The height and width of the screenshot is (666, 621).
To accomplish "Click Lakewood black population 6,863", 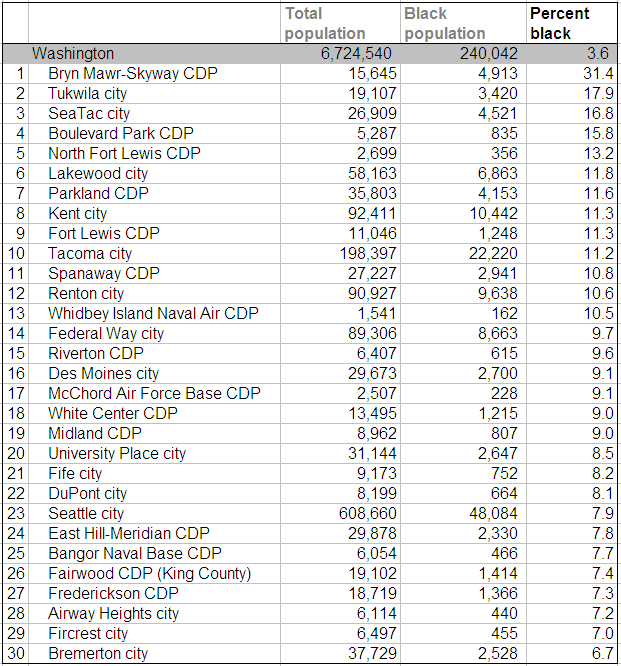I will coord(498,173).
